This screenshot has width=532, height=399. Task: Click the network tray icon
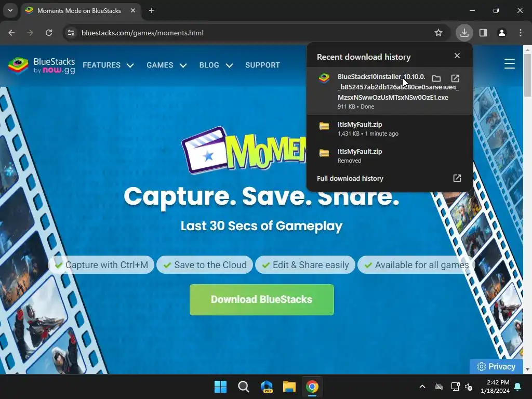coord(455,387)
